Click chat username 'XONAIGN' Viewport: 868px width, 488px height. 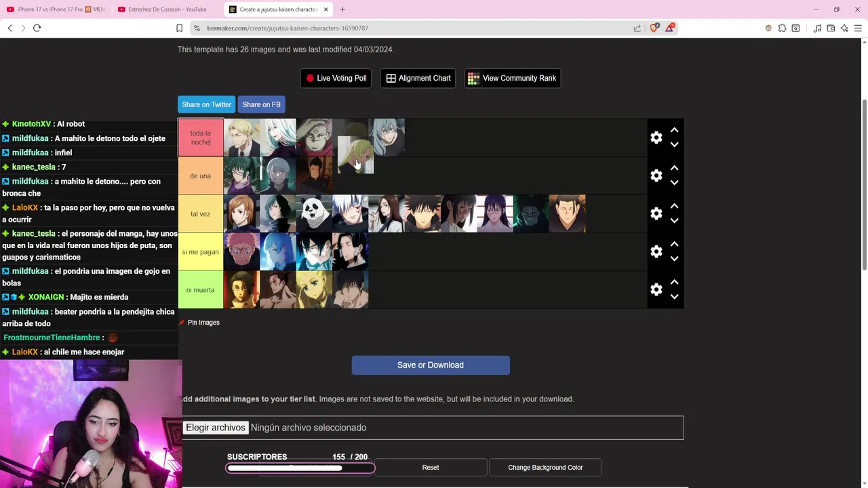46,297
